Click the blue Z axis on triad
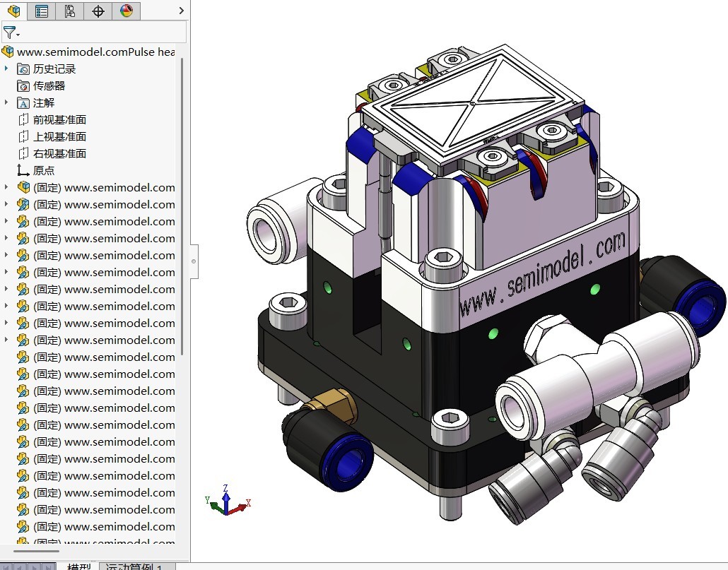728x570 pixels. (225, 499)
